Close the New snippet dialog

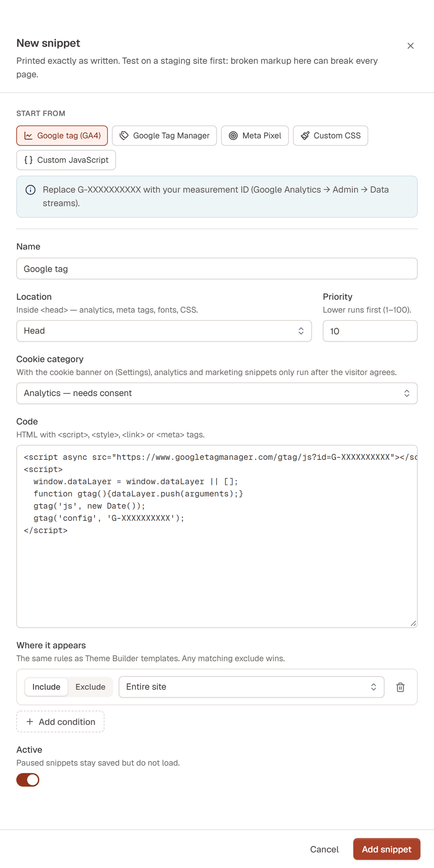point(410,46)
